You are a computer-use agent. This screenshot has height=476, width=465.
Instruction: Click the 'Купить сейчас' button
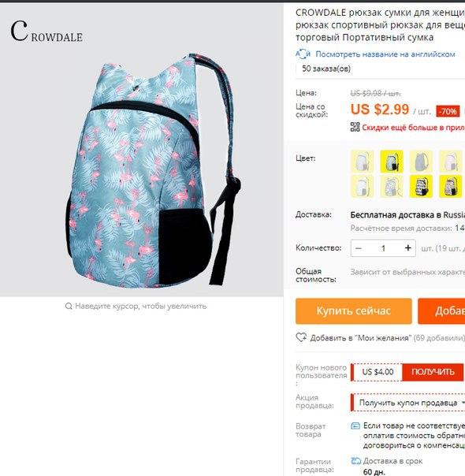(x=354, y=311)
